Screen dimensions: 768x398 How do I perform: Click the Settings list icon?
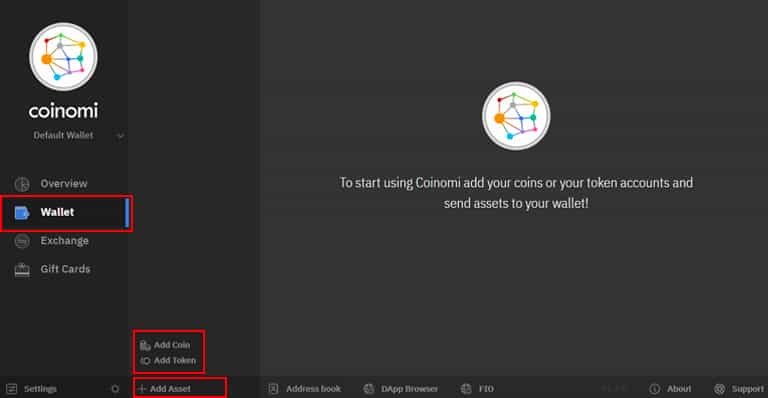click(12, 389)
